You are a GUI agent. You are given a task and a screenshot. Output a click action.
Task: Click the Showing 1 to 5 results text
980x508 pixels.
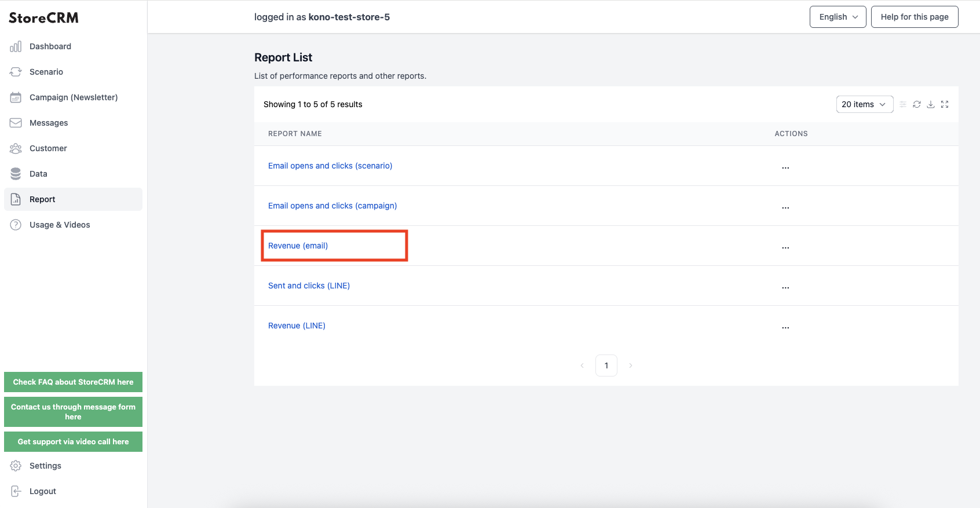tap(313, 104)
